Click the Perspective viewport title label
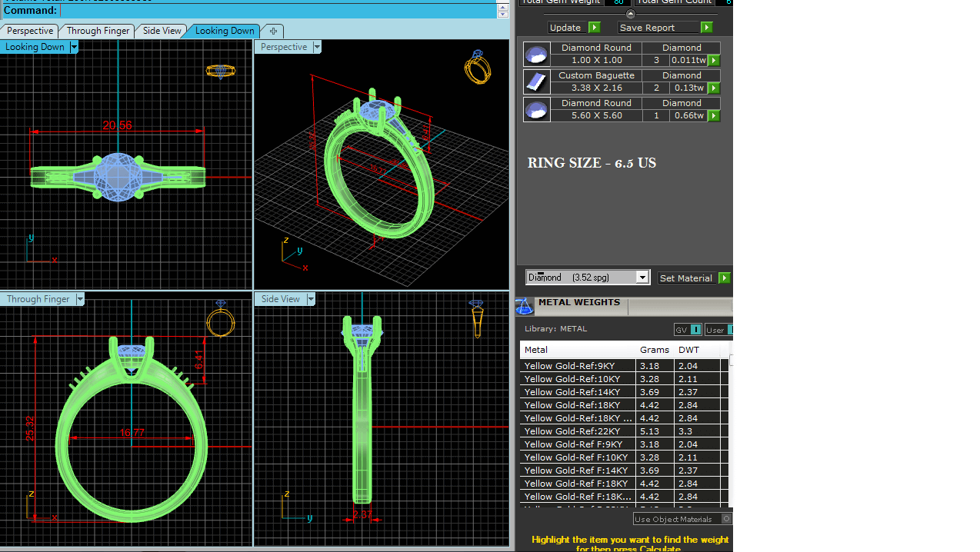This screenshot has height=552, width=980. click(x=284, y=47)
